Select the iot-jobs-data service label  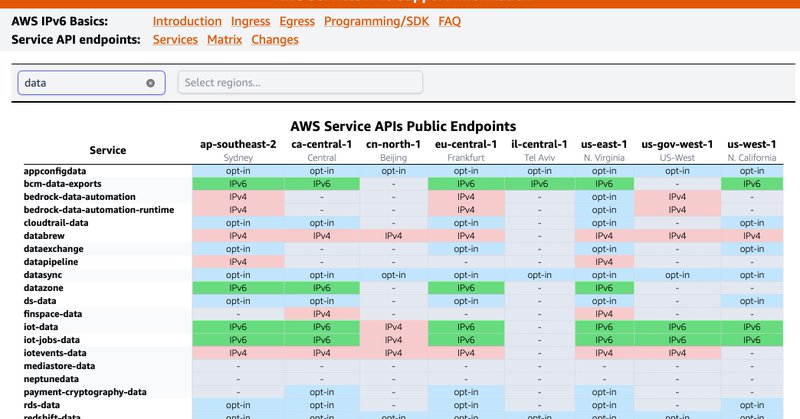(52, 340)
